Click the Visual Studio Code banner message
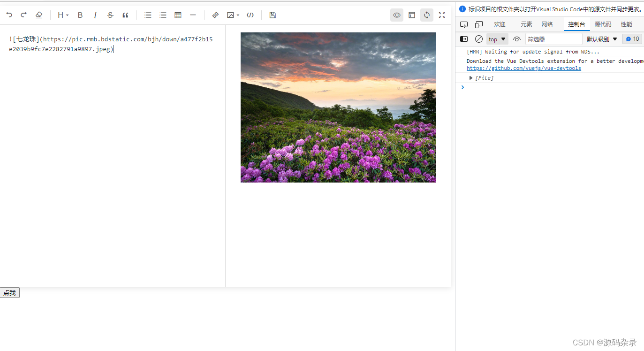The width and height of the screenshot is (644, 351). tap(555, 9)
